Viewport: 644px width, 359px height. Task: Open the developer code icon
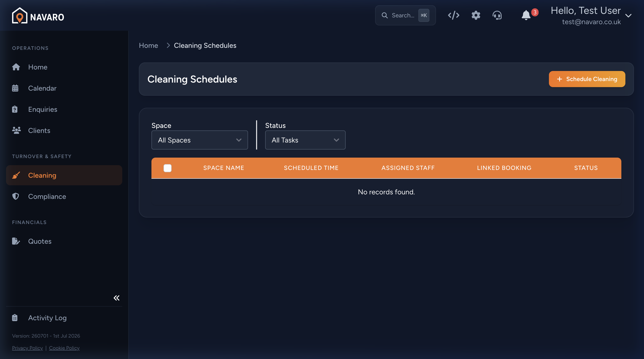click(454, 15)
